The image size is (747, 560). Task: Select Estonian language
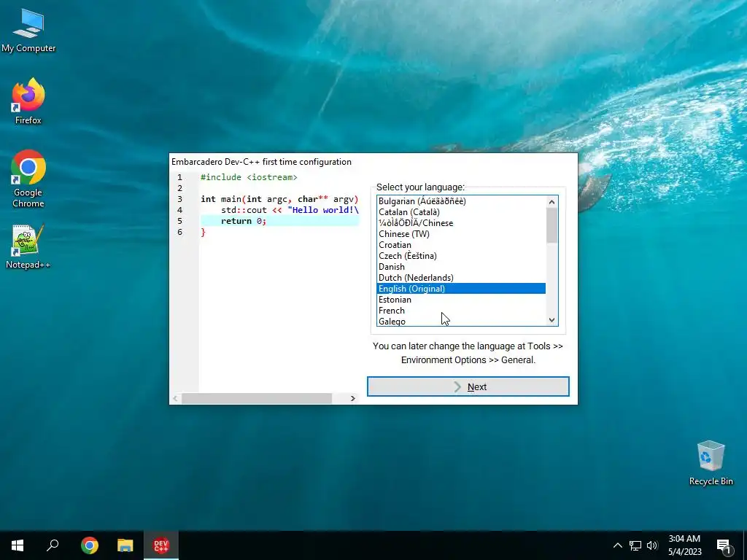click(x=461, y=300)
